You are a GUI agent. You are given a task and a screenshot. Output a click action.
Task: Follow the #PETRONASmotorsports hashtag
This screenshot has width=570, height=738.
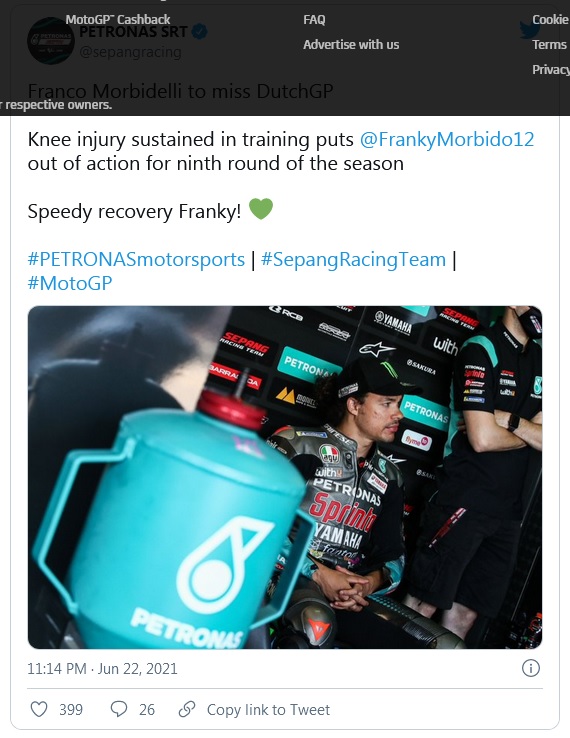click(x=136, y=259)
